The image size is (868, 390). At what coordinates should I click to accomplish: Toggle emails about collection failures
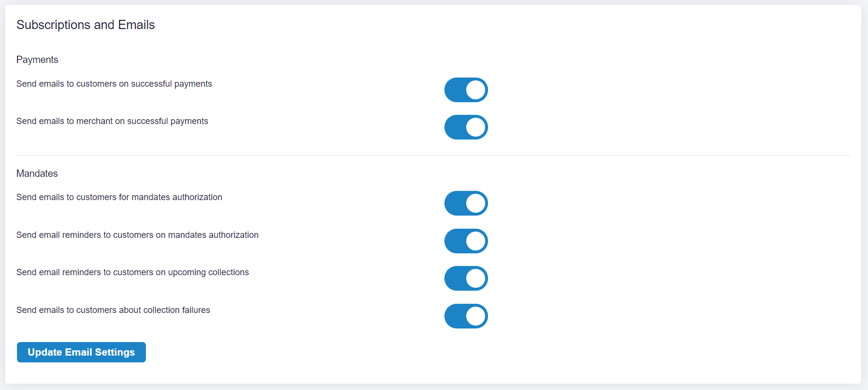[x=466, y=316]
